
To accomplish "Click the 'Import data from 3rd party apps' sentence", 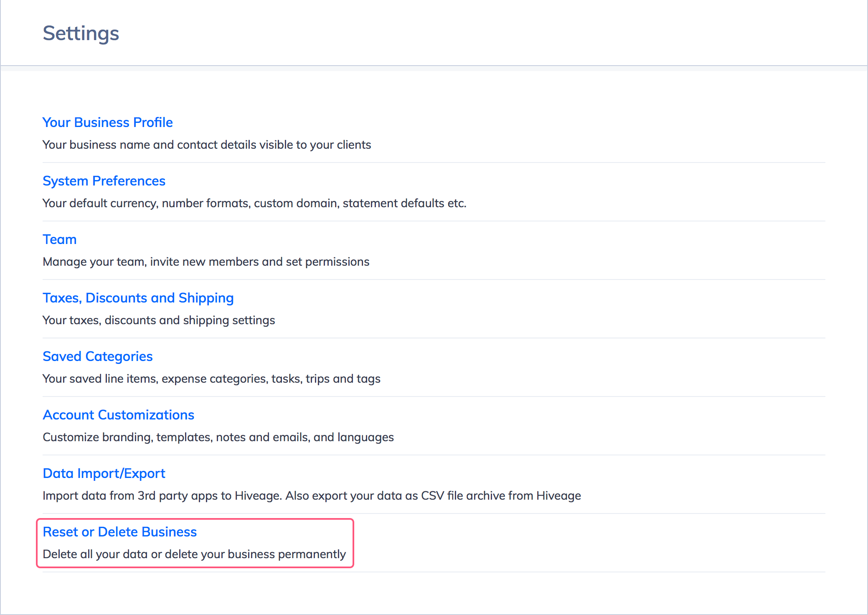I will [x=163, y=496].
